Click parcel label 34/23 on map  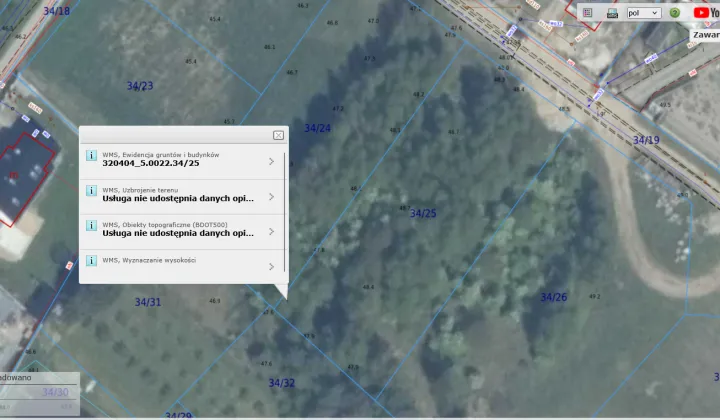pos(140,86)
